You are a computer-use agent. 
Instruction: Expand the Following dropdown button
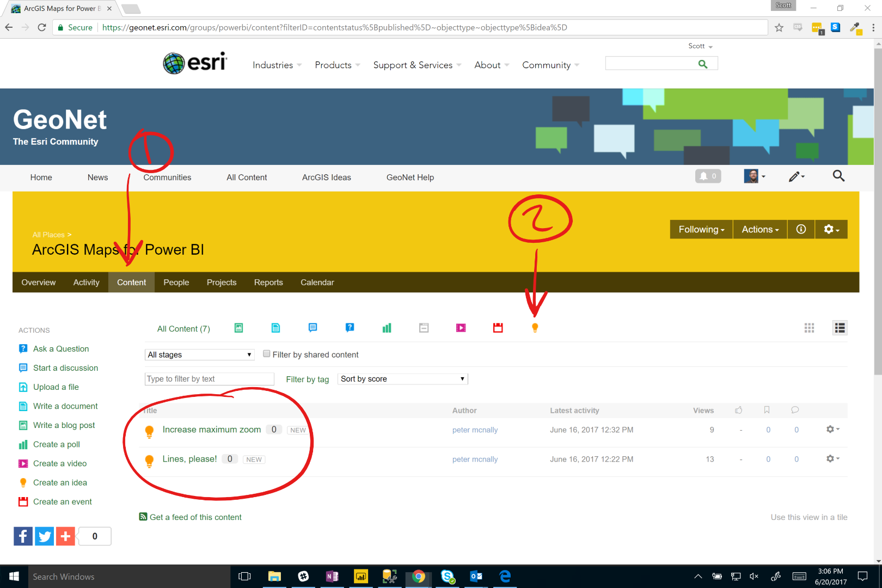point(701,229)
